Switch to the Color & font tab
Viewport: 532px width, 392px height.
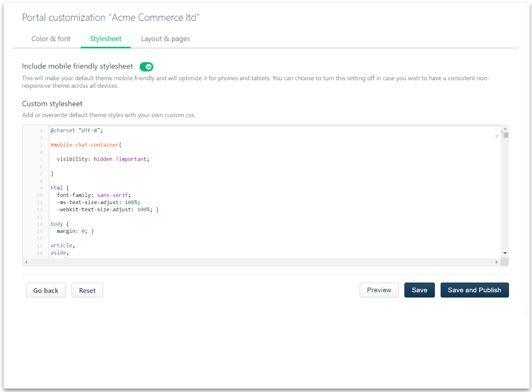click(x=51, y=39)
